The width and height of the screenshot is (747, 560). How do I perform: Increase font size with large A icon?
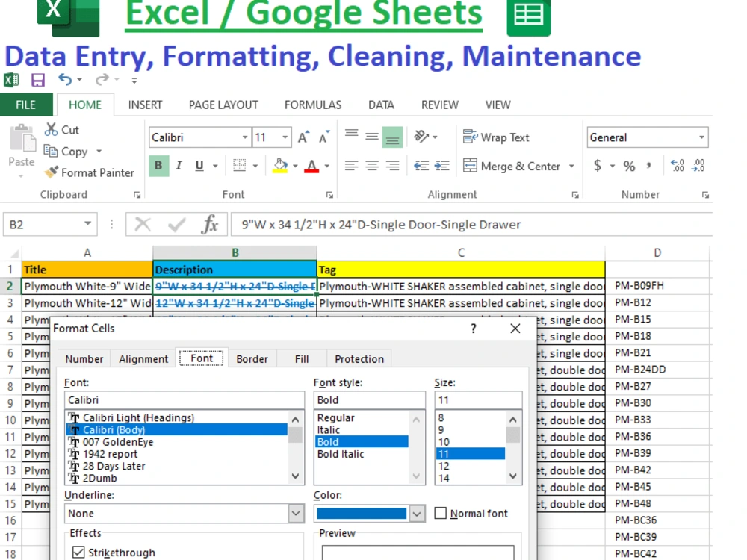point(303,137)
